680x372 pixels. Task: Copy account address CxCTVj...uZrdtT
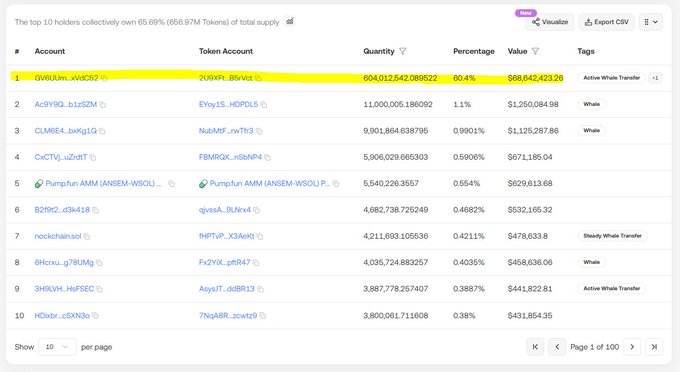pyautogui.click(x=92, y=157)
